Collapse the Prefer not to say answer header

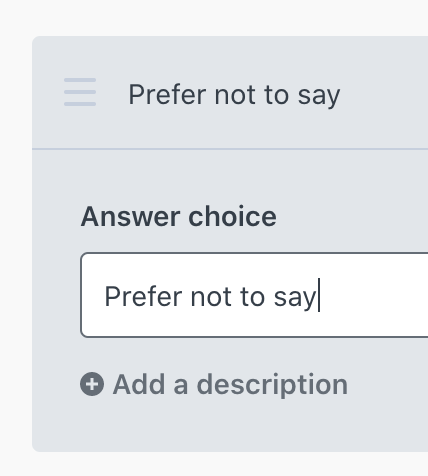[230, 93]
